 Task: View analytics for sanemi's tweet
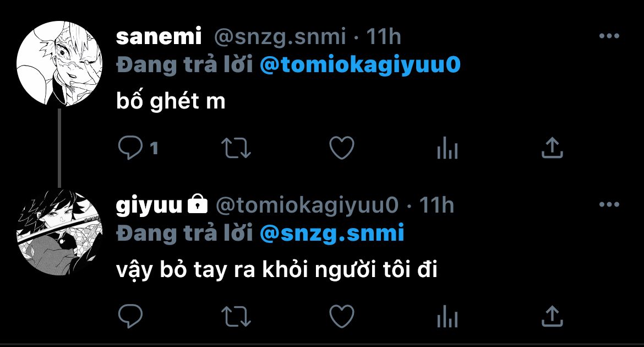coord(447,148)
